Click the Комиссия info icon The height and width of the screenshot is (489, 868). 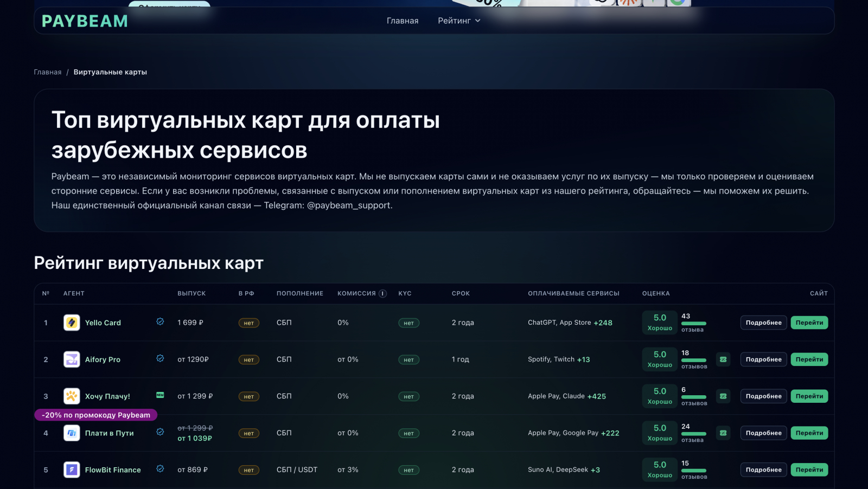382,293
